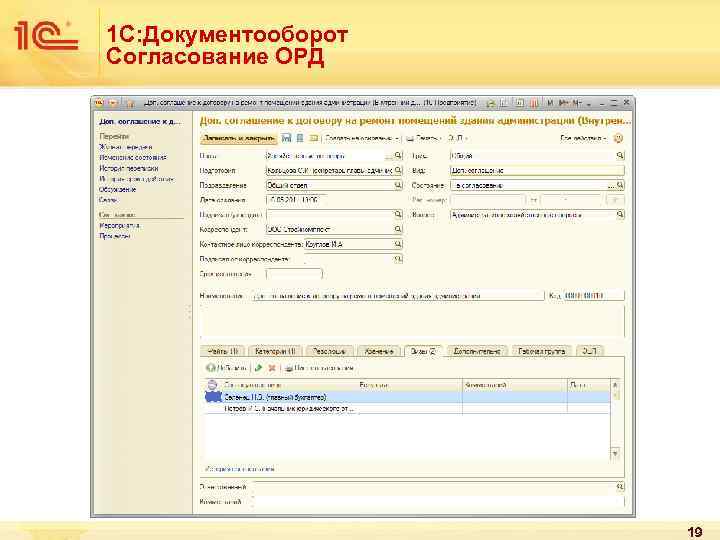Click the 'Дата создания' date field

(x=296, y=200)
